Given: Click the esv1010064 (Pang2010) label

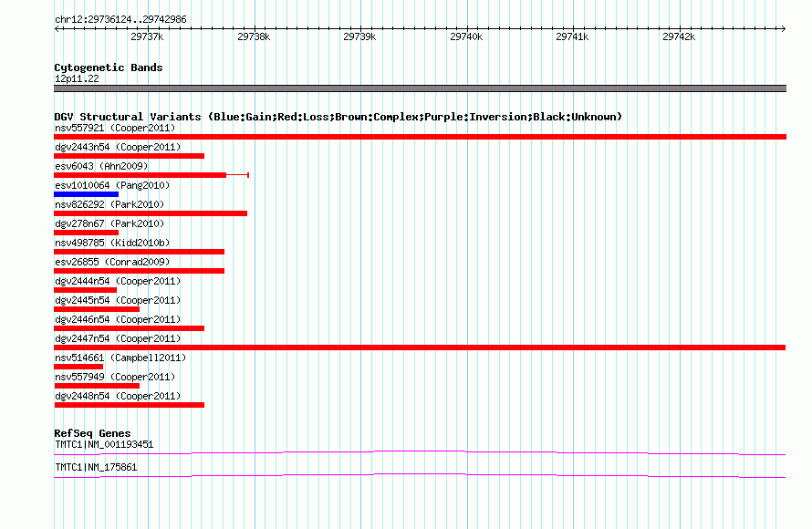Looking at the screenshot, I should click(112, 185).
